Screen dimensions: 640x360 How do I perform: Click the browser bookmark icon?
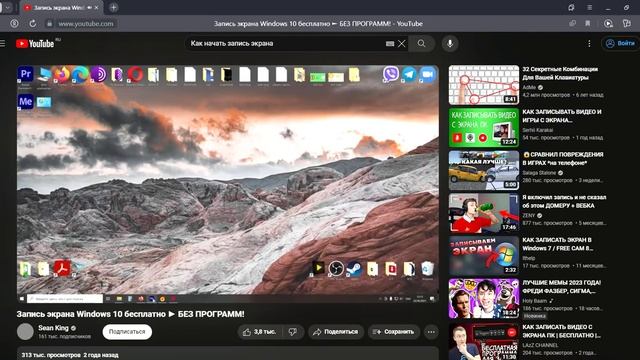pos(588,24)
